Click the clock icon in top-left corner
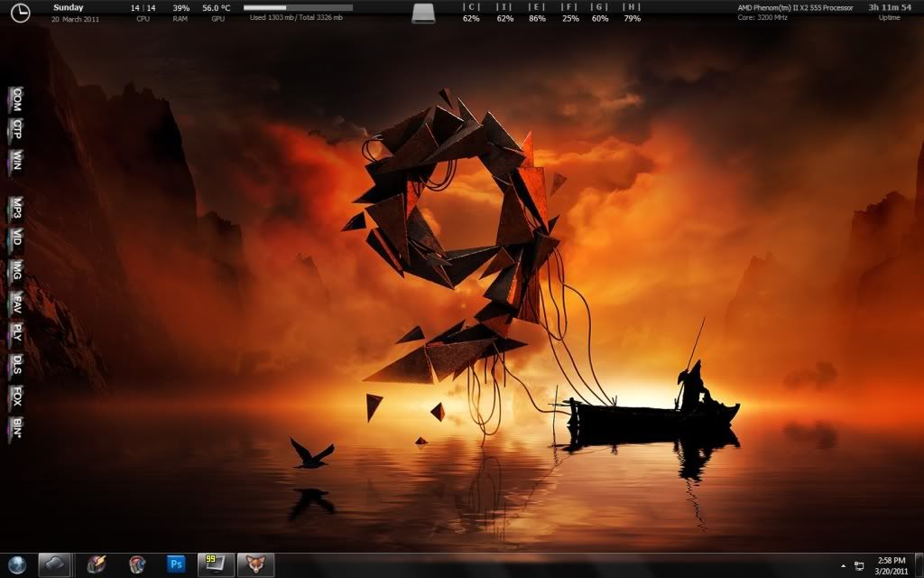This screenshot has width=924, height=578. 18,13
